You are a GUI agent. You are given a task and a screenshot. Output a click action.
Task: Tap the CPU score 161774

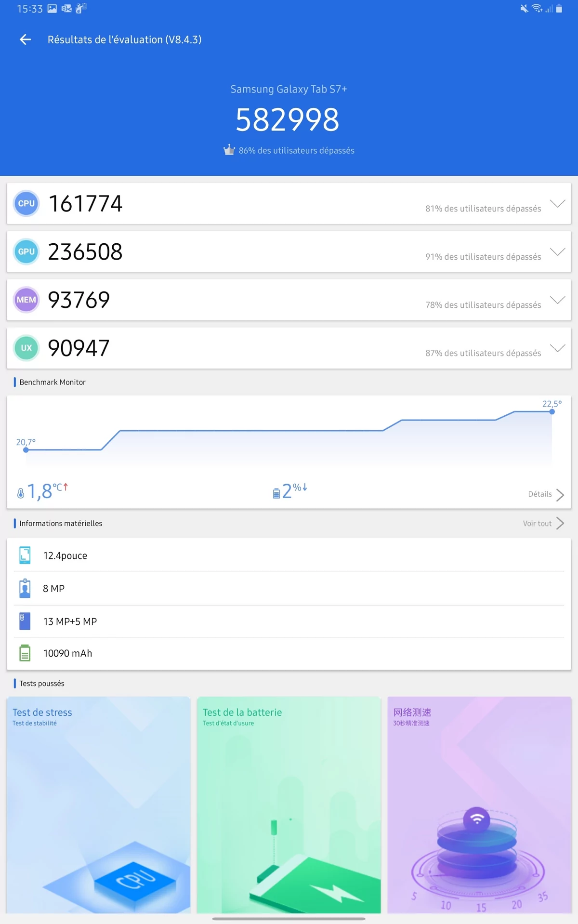(85, 203)
